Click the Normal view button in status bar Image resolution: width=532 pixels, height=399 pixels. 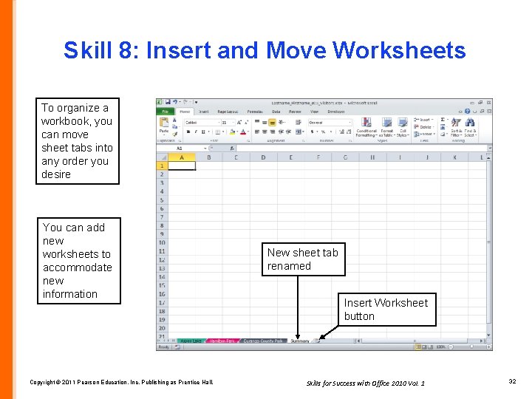[x=418, y=347]
